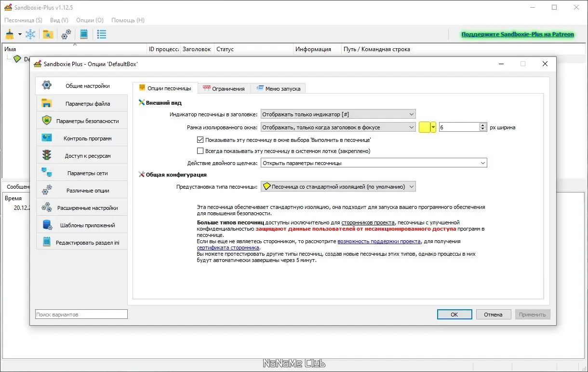Image resolution: width=588 pixels, height=372 pixels.
Task: Select Расширенные настройки gears icon
Action: click(x=47, y=207)
